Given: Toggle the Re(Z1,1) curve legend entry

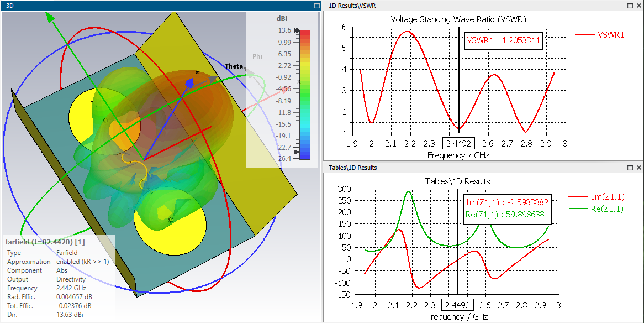Looking at the screenshot, I should tap(595, 209).
